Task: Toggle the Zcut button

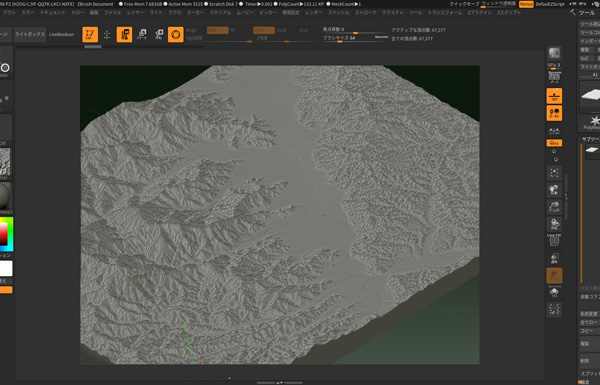Action: pos(303,30)
